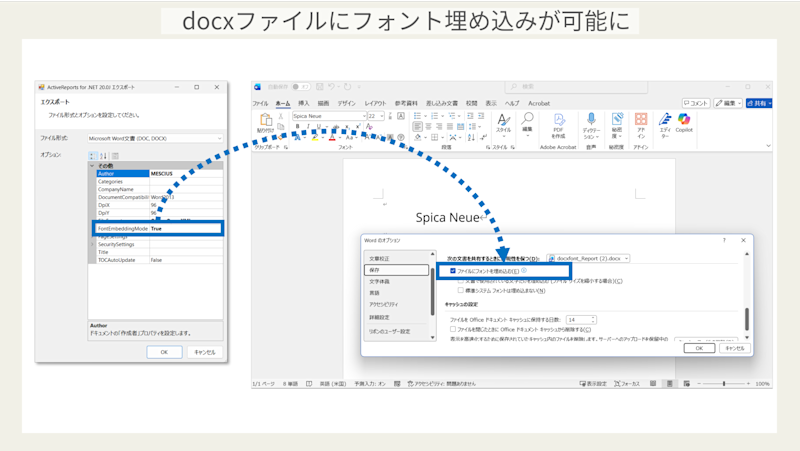Open the file format Microsoft Word dropdown
The height and width of the screenshot is (451, 800).
pyautogui.click(x=155, y=138)
